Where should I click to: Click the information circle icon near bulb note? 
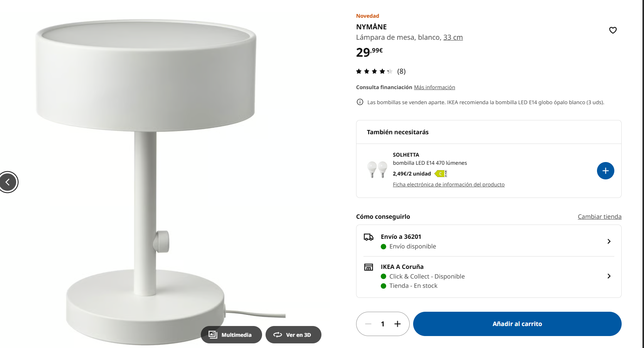[x=360, y=102]
